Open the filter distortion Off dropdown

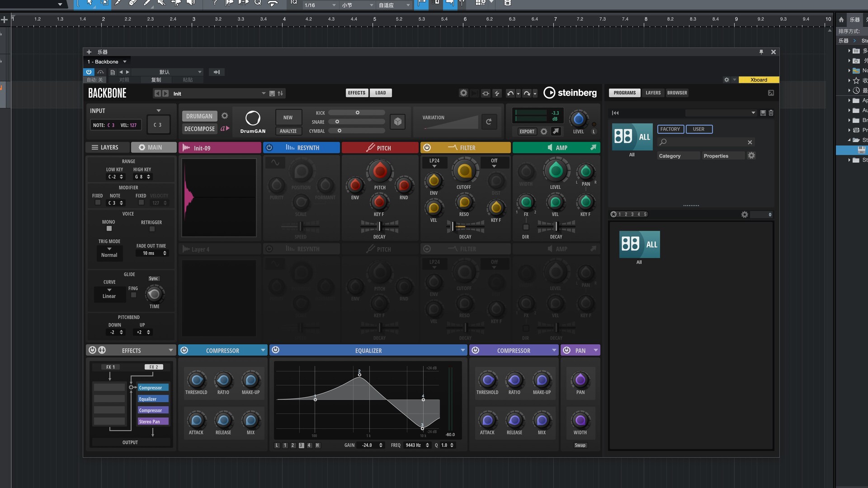coord(494,163)
